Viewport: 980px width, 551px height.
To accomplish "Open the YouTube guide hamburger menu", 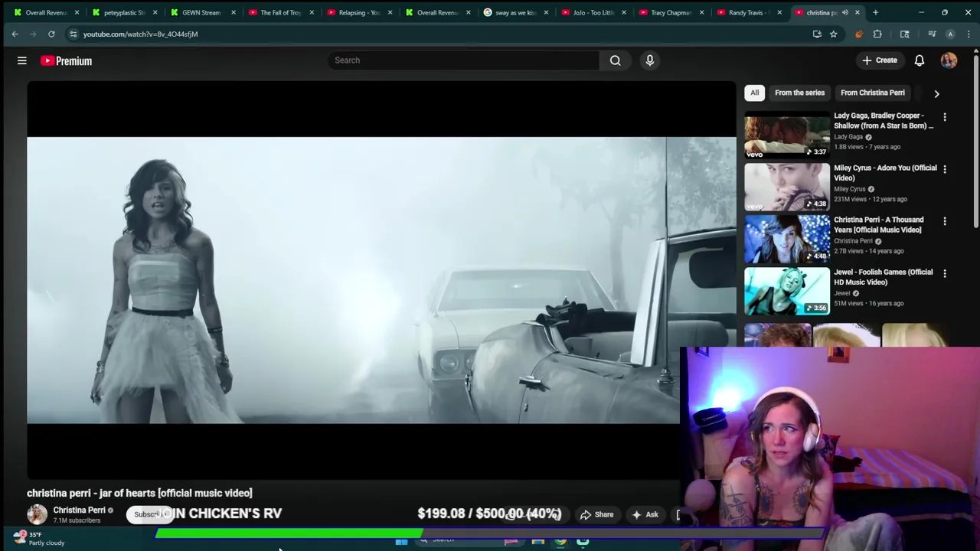I will point(22,60).
